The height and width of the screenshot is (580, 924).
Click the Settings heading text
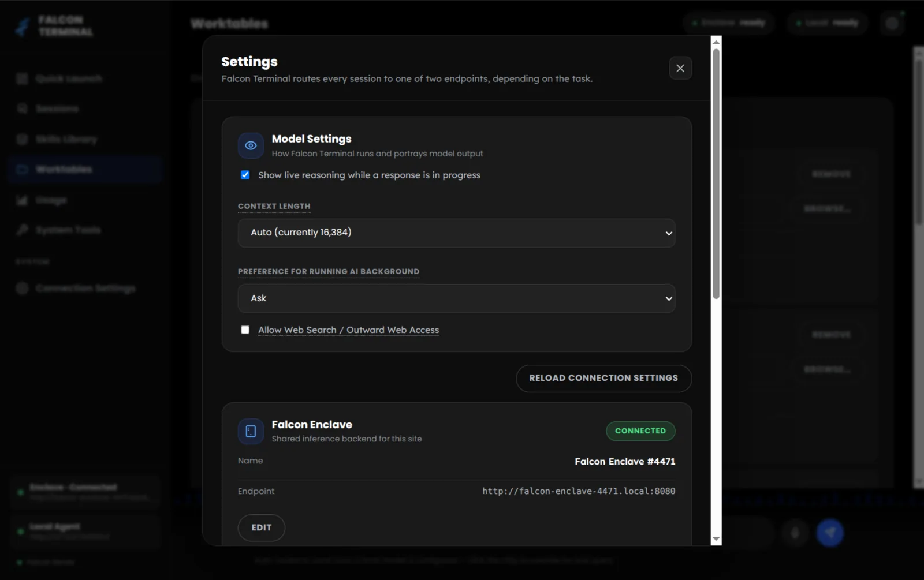pyautogui.click(x=249, y=62)
